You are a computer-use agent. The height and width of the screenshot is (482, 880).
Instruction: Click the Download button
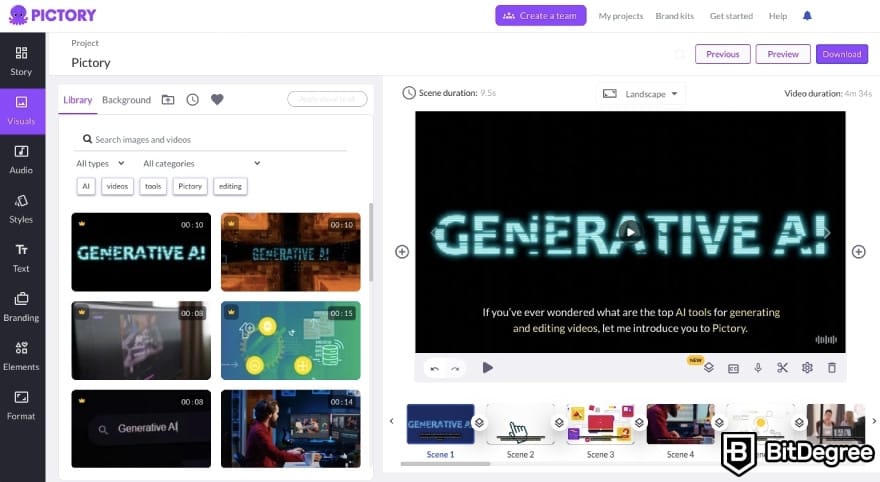841,54
